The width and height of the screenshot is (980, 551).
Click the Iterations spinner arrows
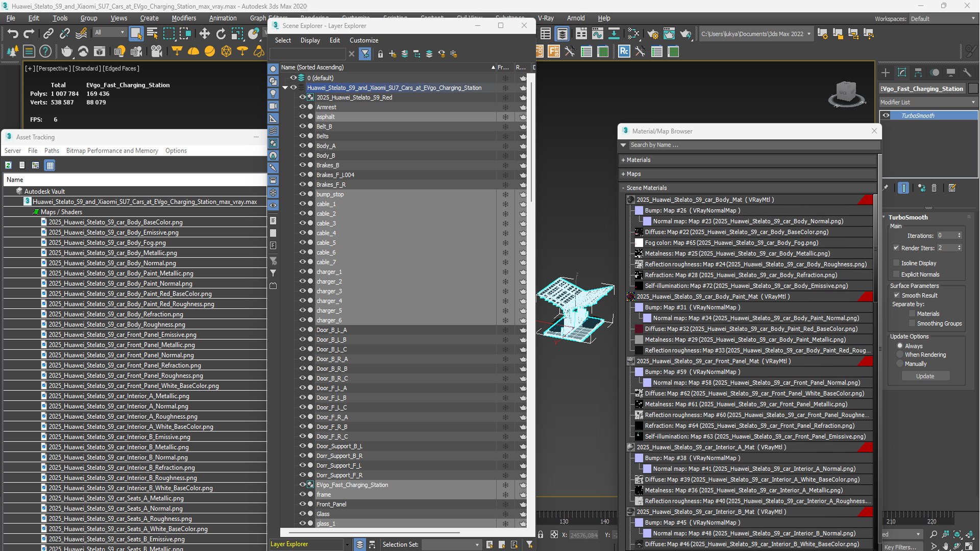click(x=960, y=235)
